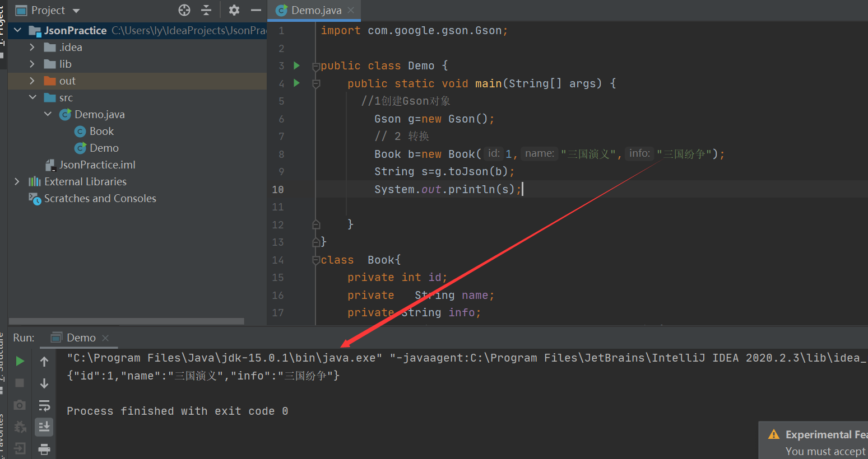Click the run gutter icon beside main method
868x459 pixels.
coord(297,83)
